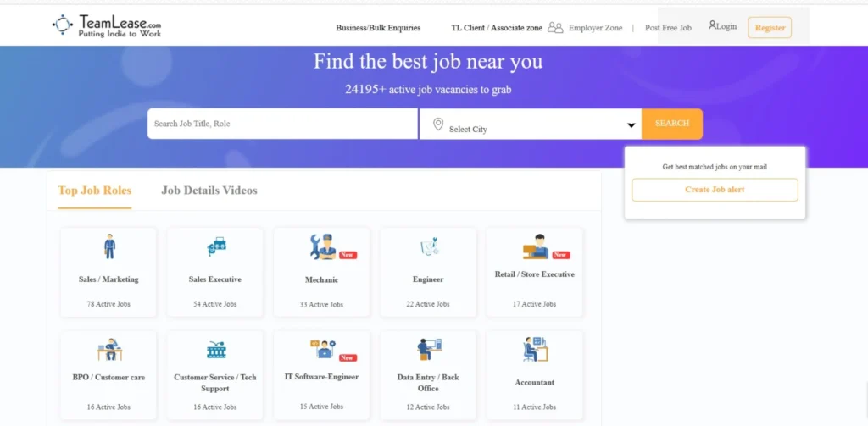Click the Sales Executive icon

(215, 246)
